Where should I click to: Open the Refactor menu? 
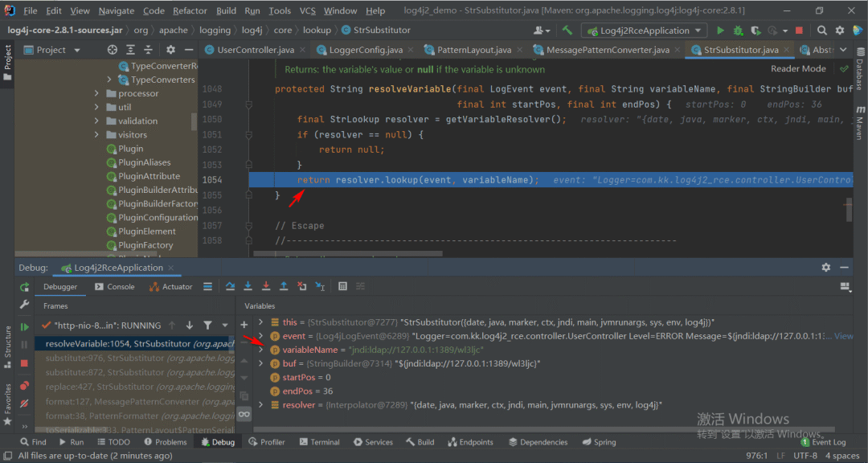(190, 10)
